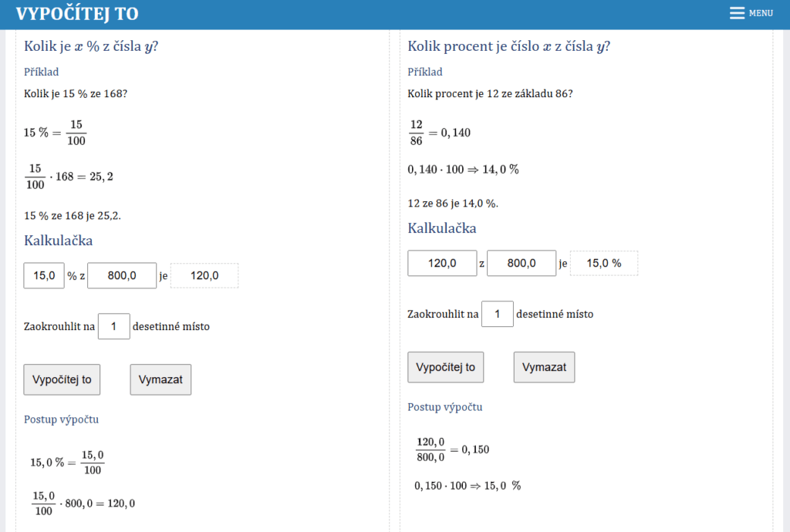Click the right Postup výpočtu heading
Image resolution: width=790 pixels, height=532 pixels.
[445, 407]
